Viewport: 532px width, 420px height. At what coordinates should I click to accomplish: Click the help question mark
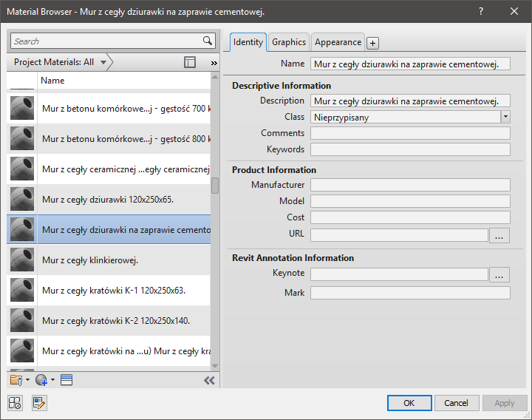pyautogui.click(x=481, y=11)
